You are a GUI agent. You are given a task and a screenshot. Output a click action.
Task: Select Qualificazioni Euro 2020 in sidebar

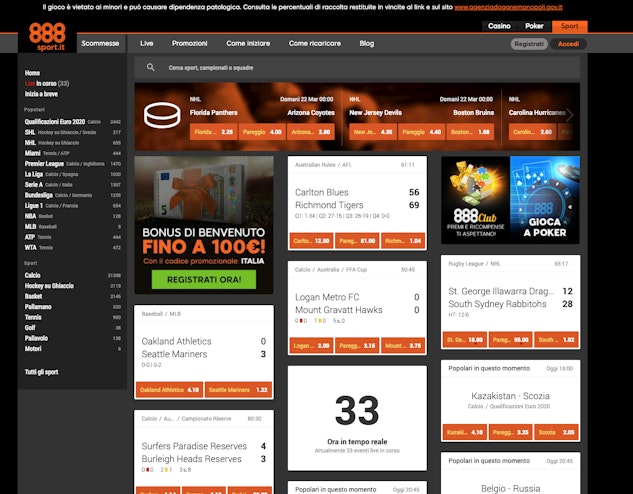(x=73, y=121)
